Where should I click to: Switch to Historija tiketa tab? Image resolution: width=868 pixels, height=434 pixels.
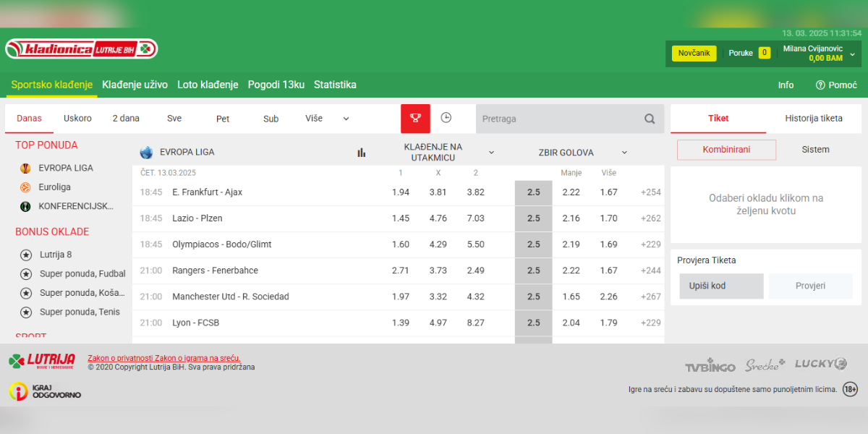tap(814, 119)
